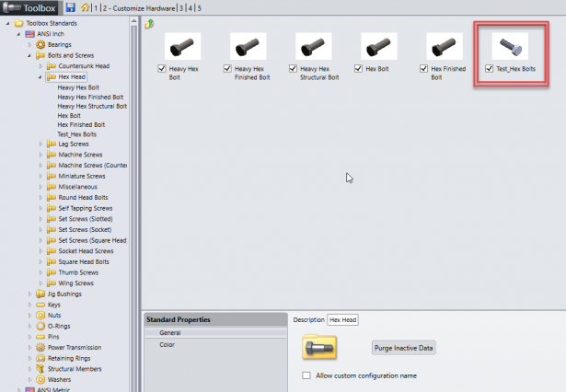Open step 2 - Customize Hardware
This screenshot has width=566, height=392.
click(x=139, y=8)
